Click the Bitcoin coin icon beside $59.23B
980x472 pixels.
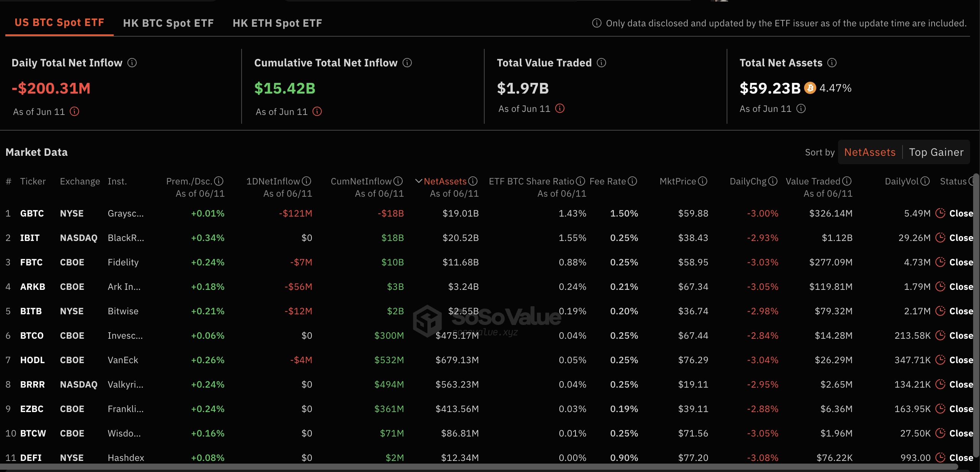pyautogui.click(x=810, y=88)
